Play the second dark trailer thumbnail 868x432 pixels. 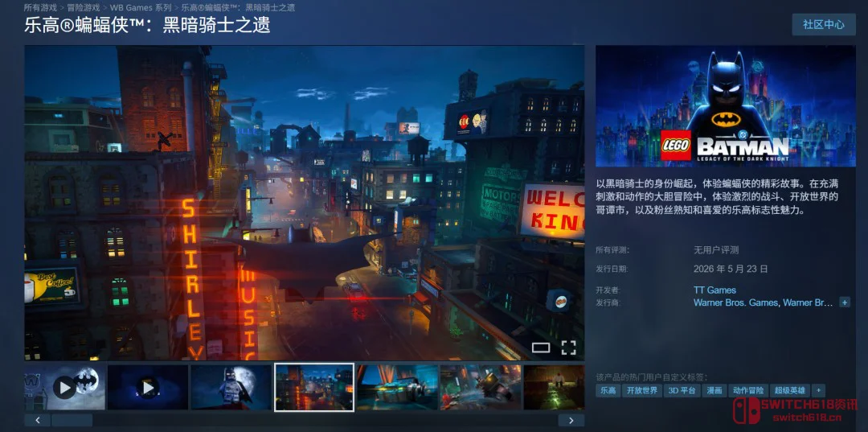(148, 387)
